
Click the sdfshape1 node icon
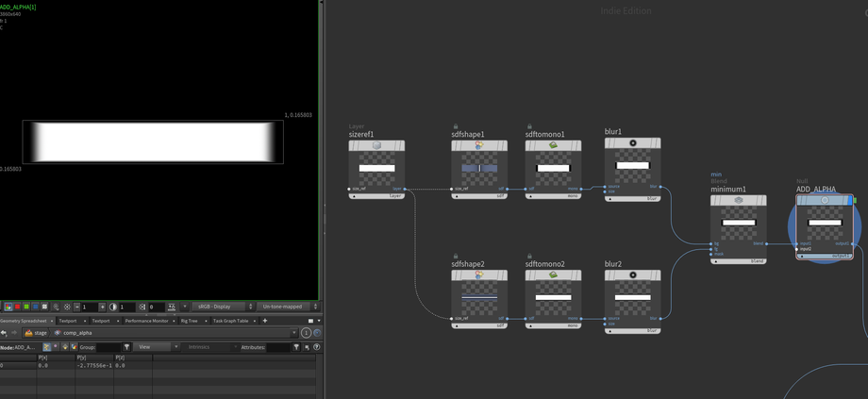click(x=479, y=145)
